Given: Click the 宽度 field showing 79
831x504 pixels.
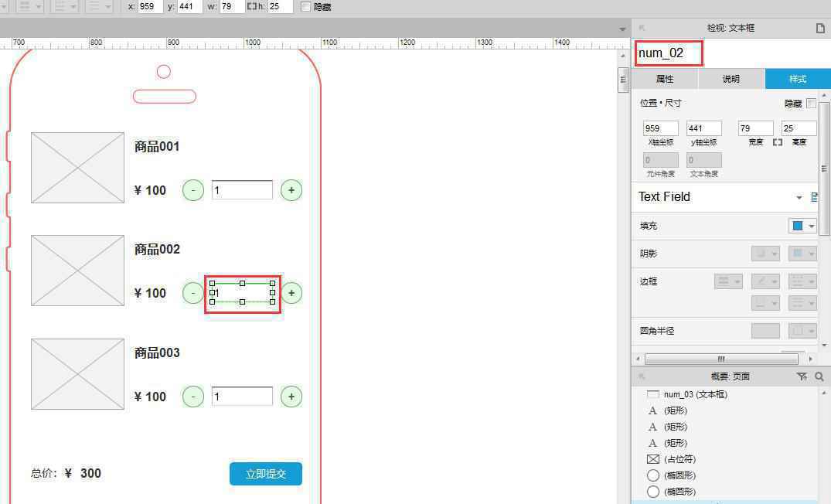Looking at the screenshot, I should click(756, 128).
